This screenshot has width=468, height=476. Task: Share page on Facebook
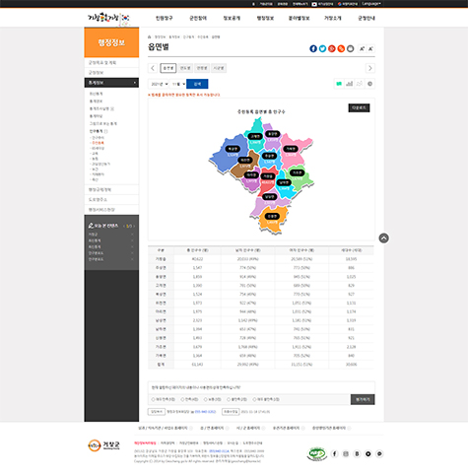pos(313,48)
